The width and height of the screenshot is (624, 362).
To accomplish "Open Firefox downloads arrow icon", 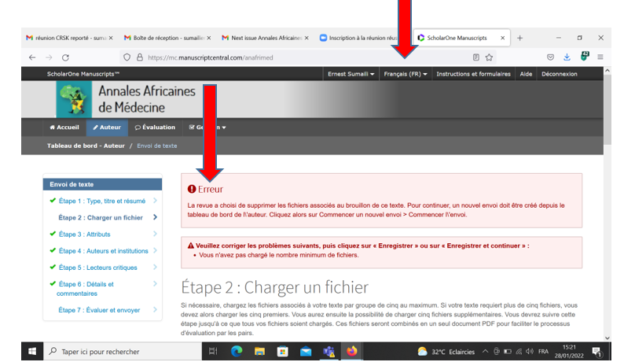I will pos(567,57).
